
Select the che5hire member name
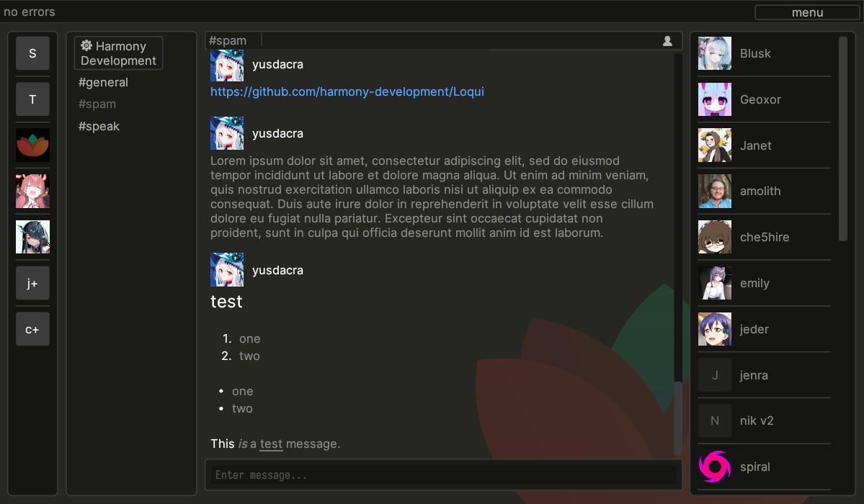tap(765, 237)
